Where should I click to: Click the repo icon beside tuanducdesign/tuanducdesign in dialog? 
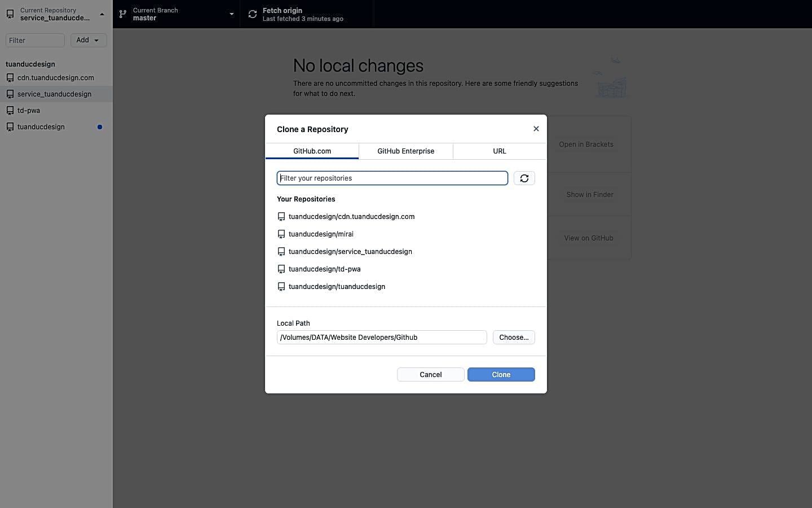281,287
